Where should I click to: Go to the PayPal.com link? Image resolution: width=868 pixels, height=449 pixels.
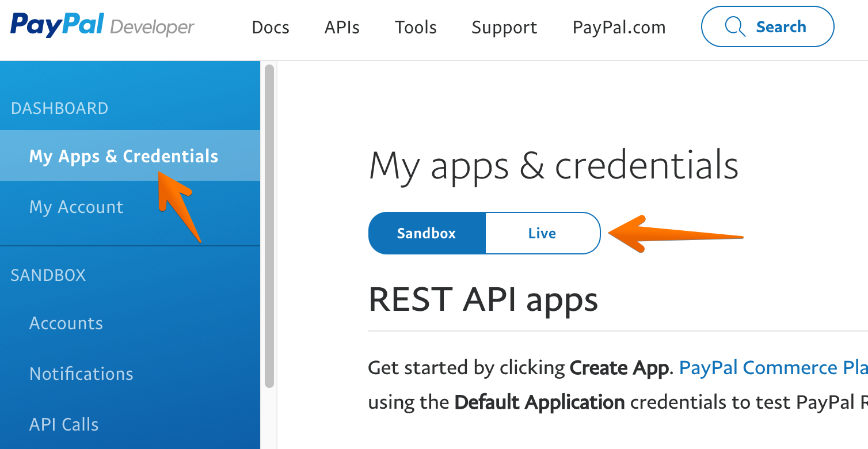(x=619, y=28)
